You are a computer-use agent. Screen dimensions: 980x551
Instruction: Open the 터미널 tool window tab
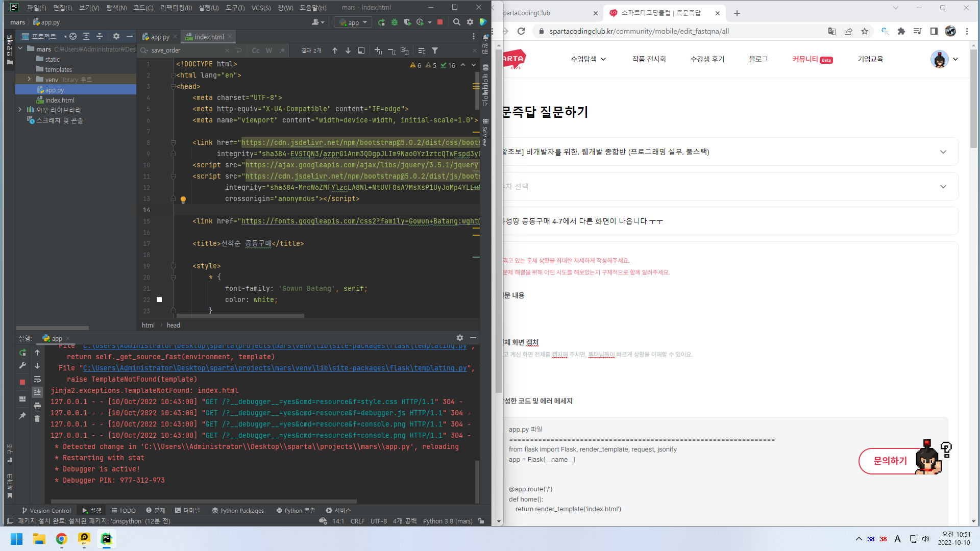point(187,510)
